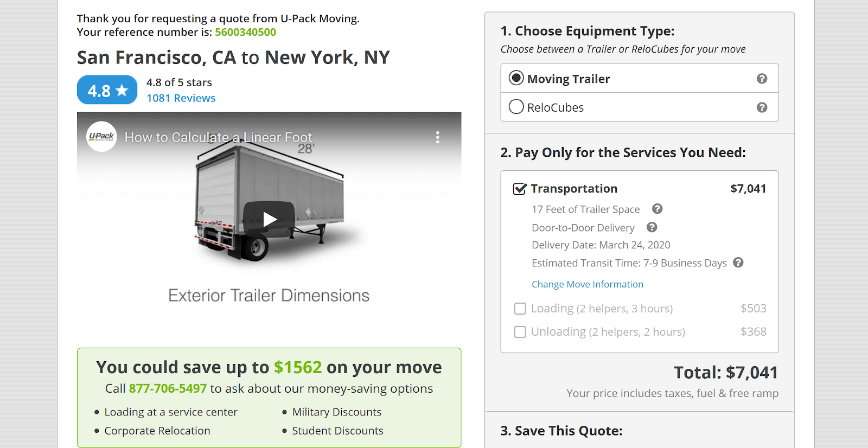Click reference number 5600340500
868x448 pixels.
tap(245, 32)
